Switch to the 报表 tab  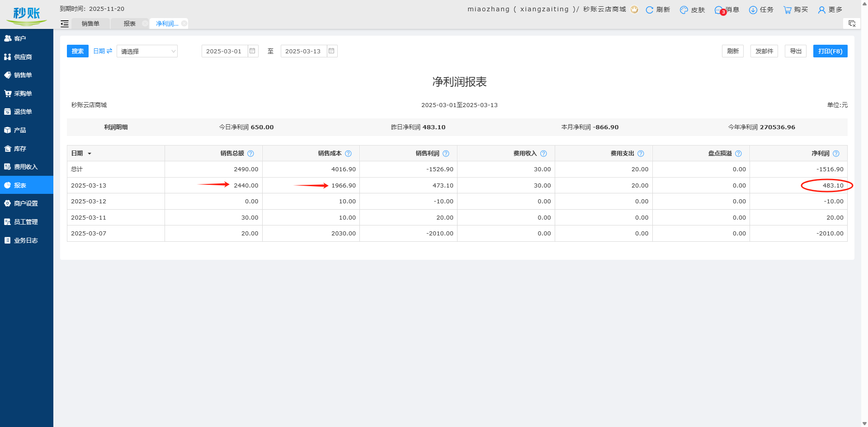129,23
